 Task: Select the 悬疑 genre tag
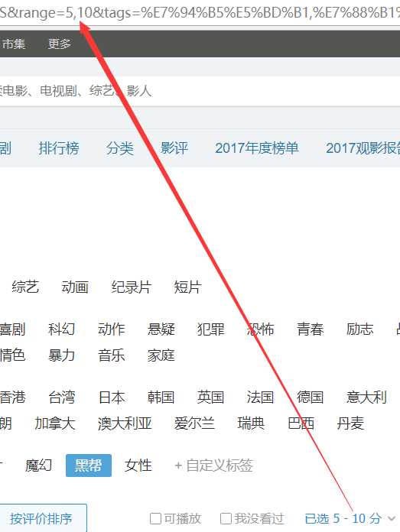click(x=161, y=329)
